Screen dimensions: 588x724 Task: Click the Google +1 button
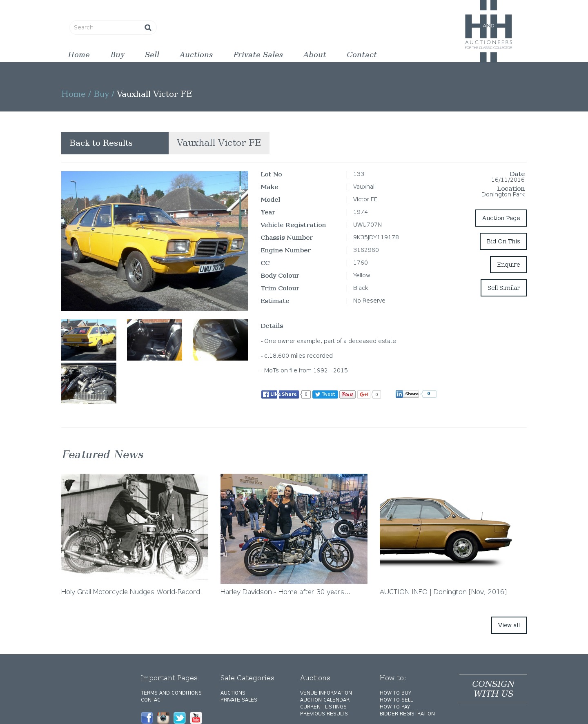364,394
